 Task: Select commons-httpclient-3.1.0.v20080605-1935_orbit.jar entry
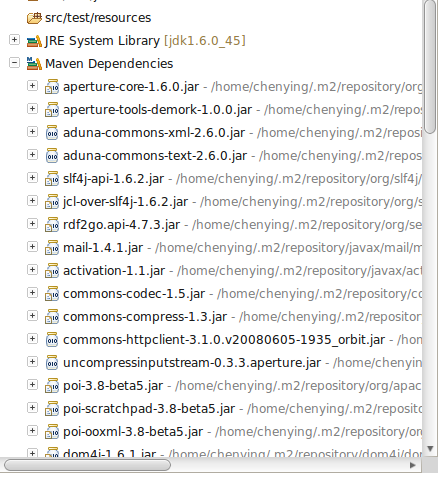point(224,340)
